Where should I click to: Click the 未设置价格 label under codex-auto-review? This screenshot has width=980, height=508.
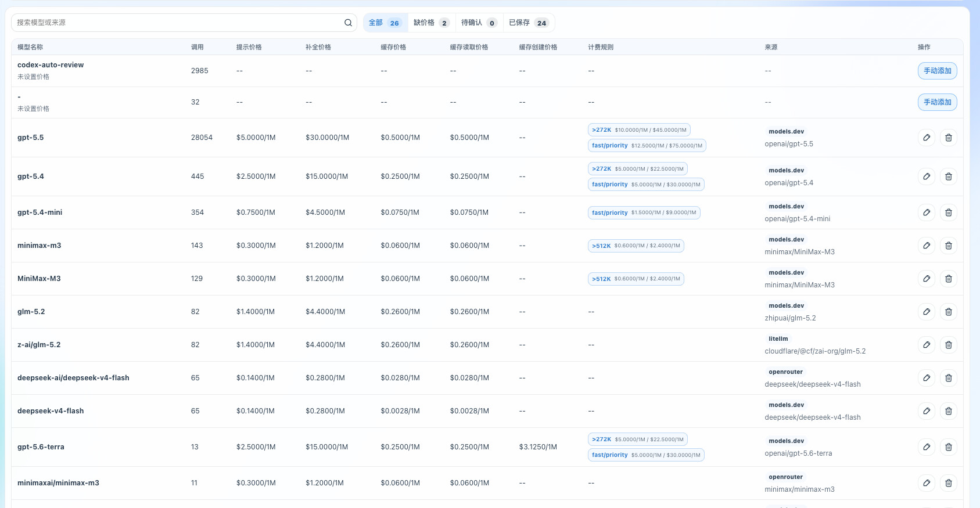click(x=33, y=77)
